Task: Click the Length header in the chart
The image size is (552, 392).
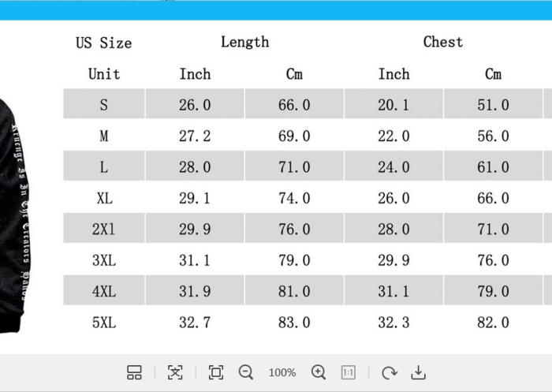Action: [244, 42]
